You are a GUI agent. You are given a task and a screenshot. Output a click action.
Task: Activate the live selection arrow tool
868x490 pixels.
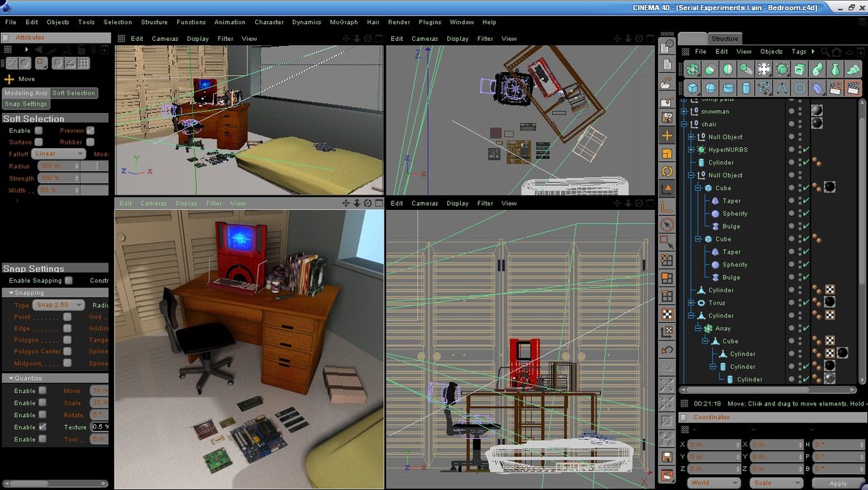pyautogui.click(x=667, y=225)
